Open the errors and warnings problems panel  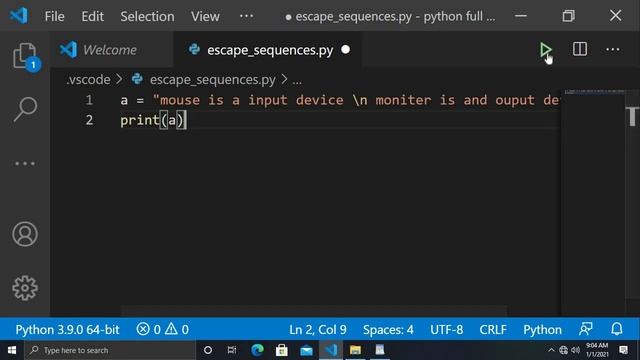click(x=162, y=329)
